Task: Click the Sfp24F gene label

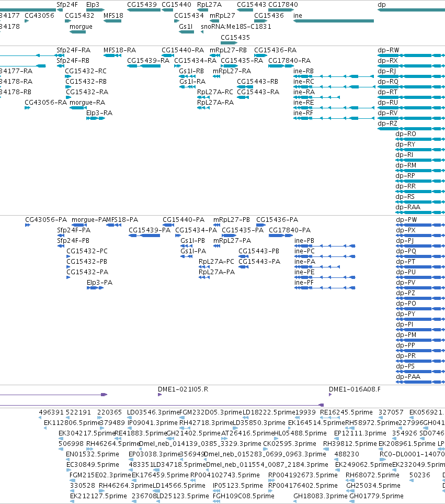Action: click(67, 5)
